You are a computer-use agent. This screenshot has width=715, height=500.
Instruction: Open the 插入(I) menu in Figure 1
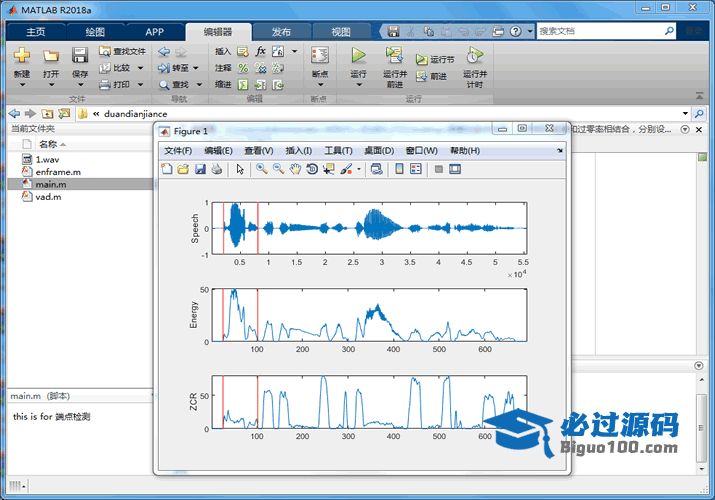pyautogui.click(x=298, y=151)
